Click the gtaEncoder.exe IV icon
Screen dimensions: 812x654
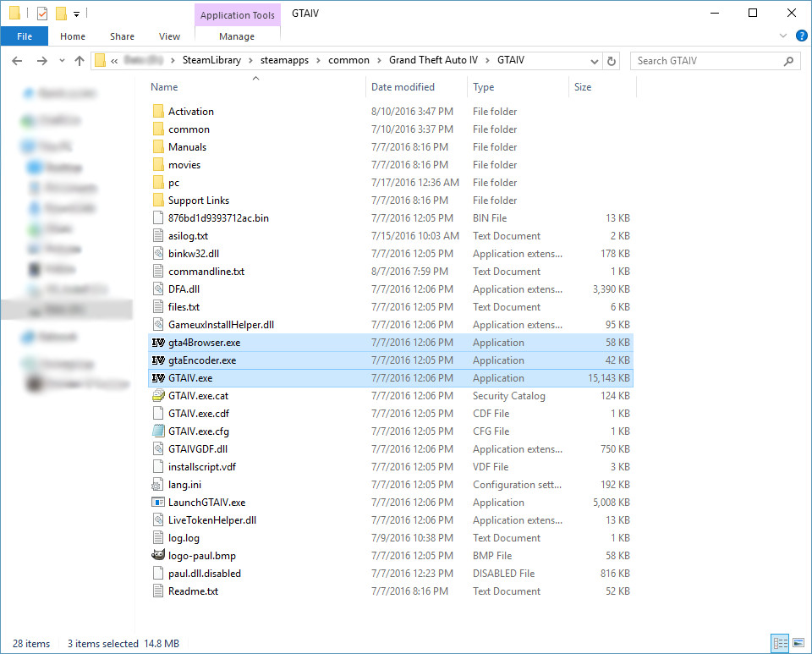pos(158,360)
